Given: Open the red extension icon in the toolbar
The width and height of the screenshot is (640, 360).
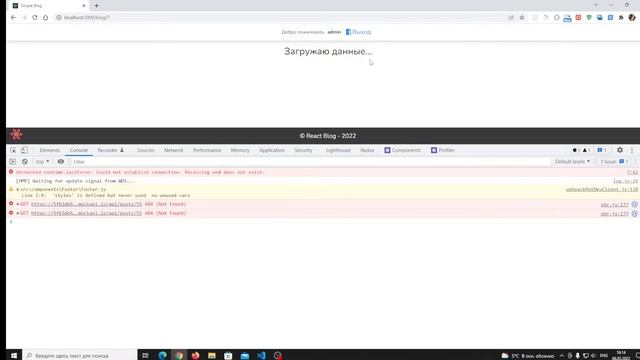Looking at the screenshot, I should [578, 18].
